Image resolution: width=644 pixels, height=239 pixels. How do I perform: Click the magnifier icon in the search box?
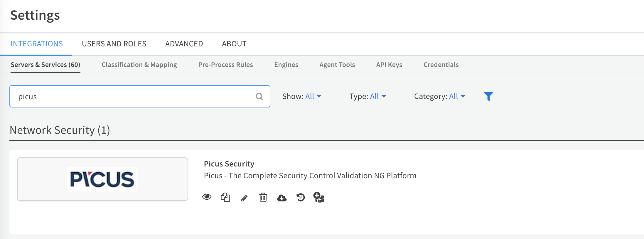point(259,97)
